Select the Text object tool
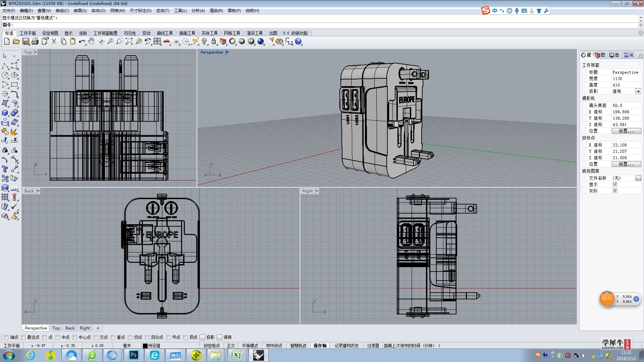The height and width of the screenshot is (362, 644). pyautogui.click(x=5, y=169)
